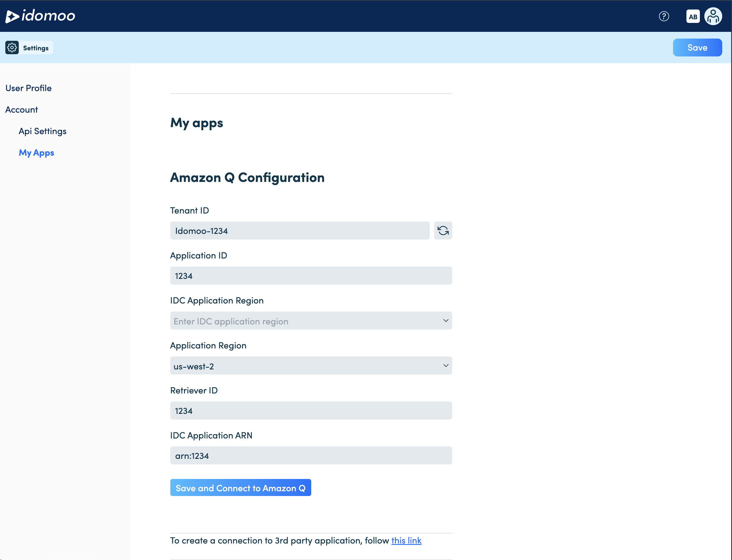Open the Application Region us-west-2 dropdown
The width and height of the screenshot is (732, 560).
point(311,366)
